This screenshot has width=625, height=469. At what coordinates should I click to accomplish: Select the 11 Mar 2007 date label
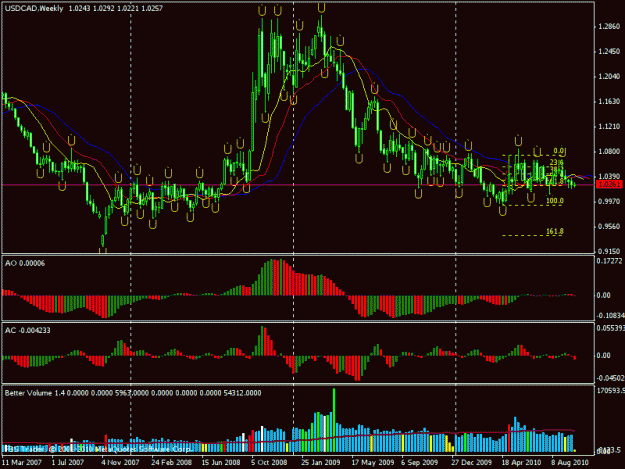point(22,462)
